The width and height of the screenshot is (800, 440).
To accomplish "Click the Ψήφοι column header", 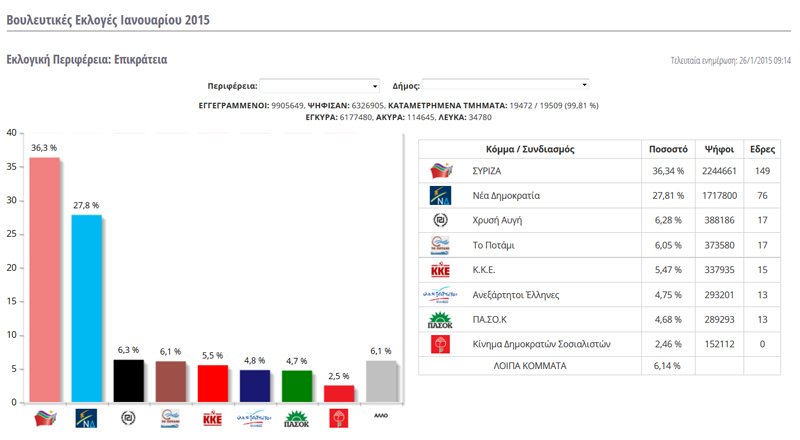I will click(719, 149).
